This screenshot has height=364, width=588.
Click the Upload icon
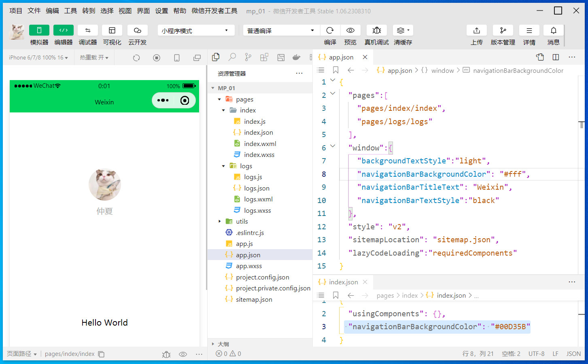[477, 30]
